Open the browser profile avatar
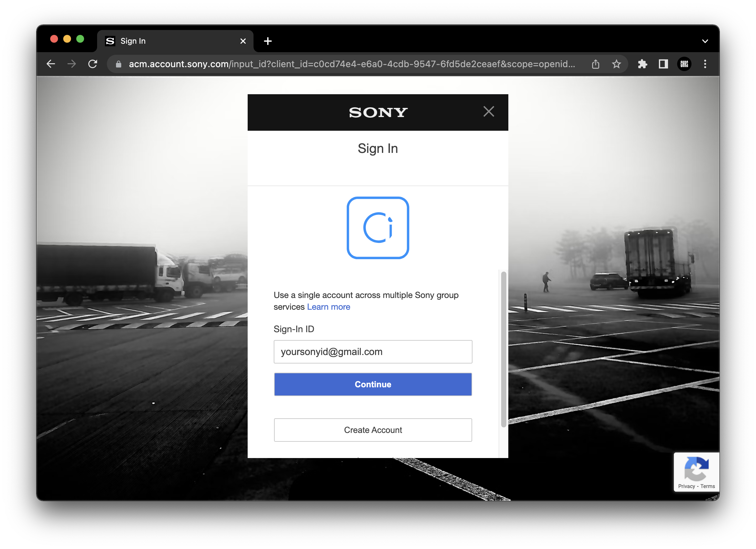 (684, 64)
